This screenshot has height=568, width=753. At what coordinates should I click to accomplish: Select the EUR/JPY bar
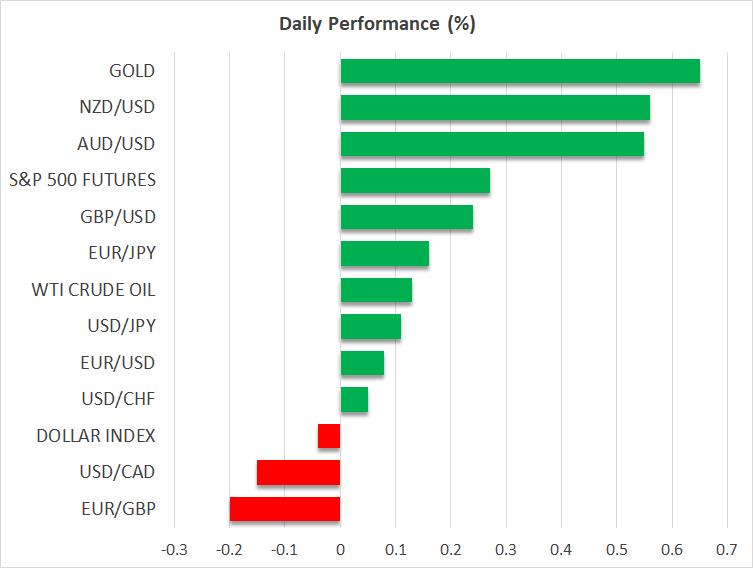385,254
